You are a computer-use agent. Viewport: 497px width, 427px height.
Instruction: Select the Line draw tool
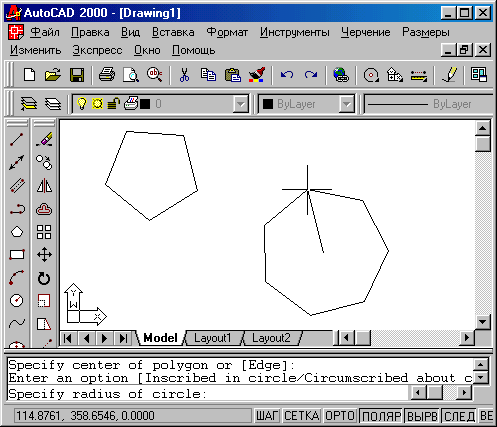click(x=17, y=140)
